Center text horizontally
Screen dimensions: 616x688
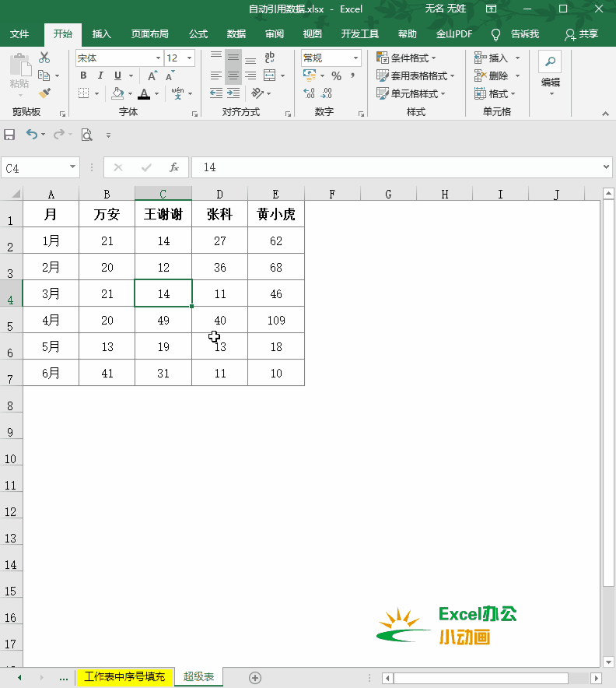coord(233,75)
